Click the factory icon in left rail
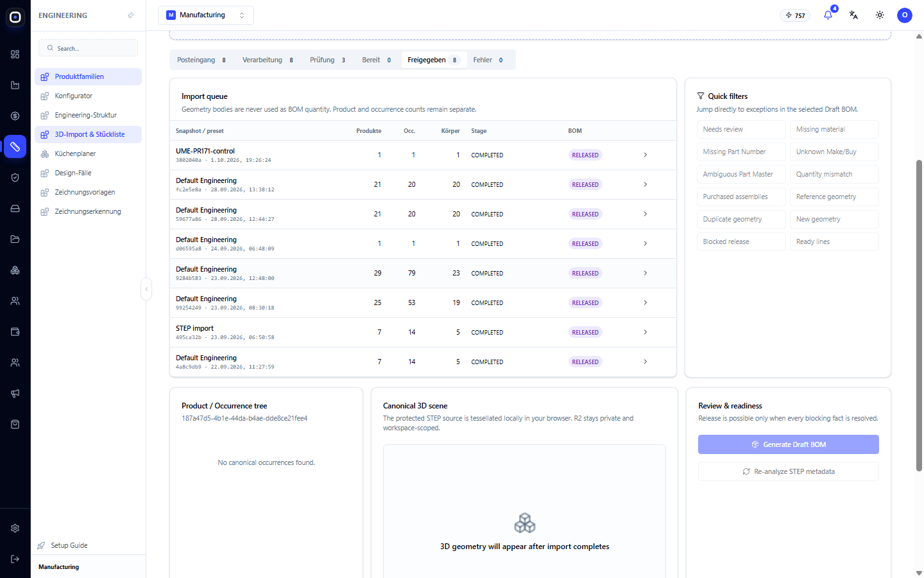This screenshot has width=924, height=578. click(x=15, y=85)
